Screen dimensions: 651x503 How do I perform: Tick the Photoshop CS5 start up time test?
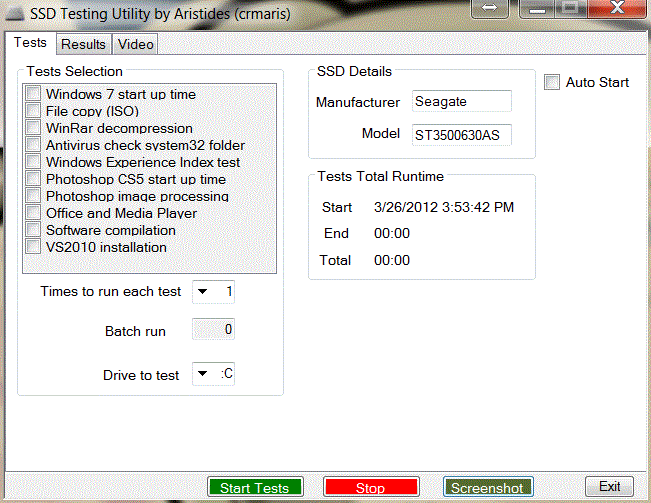[x=33, y=179]
